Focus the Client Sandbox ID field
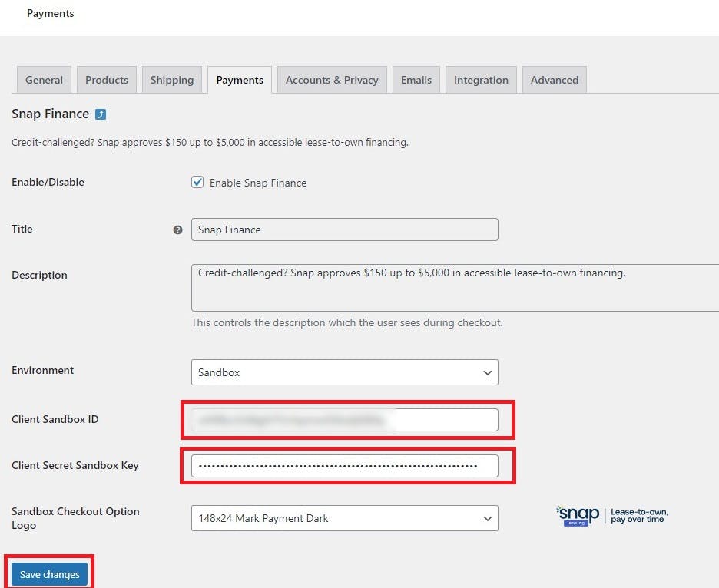This screenshot has width=719, height=588. 345,420
